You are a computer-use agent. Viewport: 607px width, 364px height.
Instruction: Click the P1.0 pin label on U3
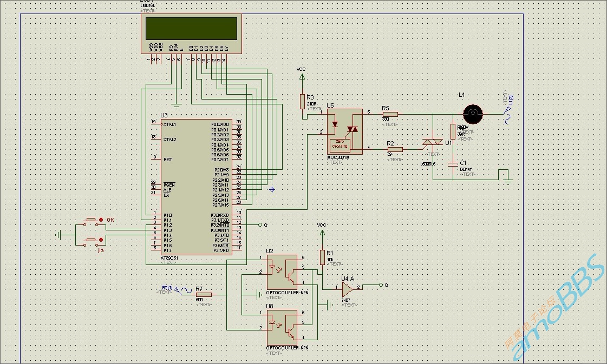pos(167,215)
